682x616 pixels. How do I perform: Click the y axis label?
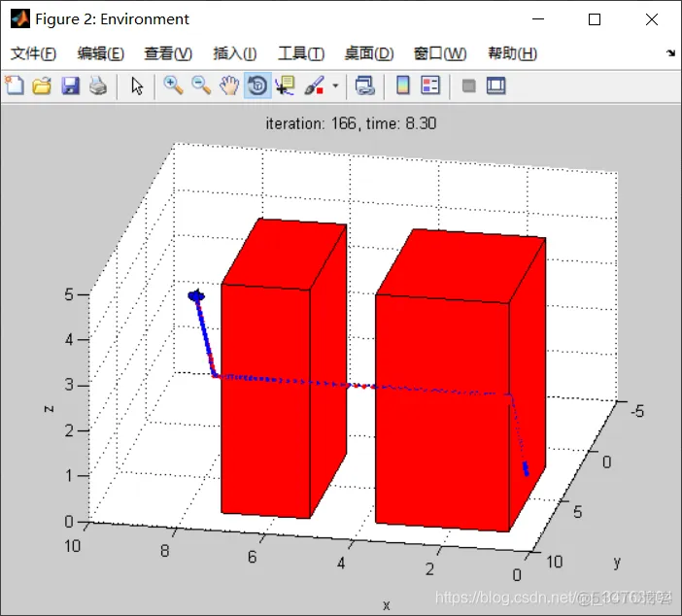coord(617,562)
